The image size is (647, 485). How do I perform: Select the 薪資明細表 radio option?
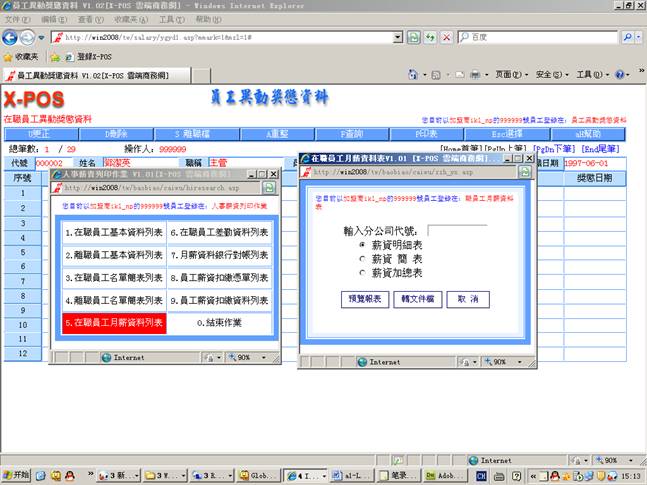click(x=361, y=245)
